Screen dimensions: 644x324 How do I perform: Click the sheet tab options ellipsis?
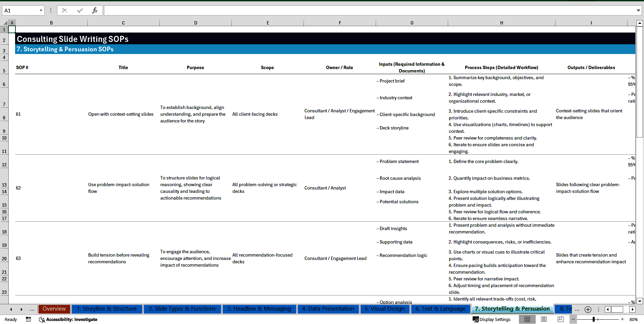(577, 309)
